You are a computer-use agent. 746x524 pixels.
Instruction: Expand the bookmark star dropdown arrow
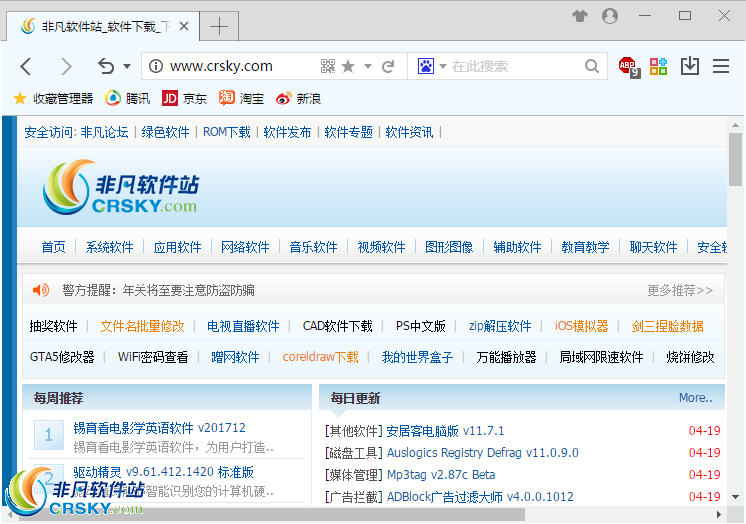368,66
